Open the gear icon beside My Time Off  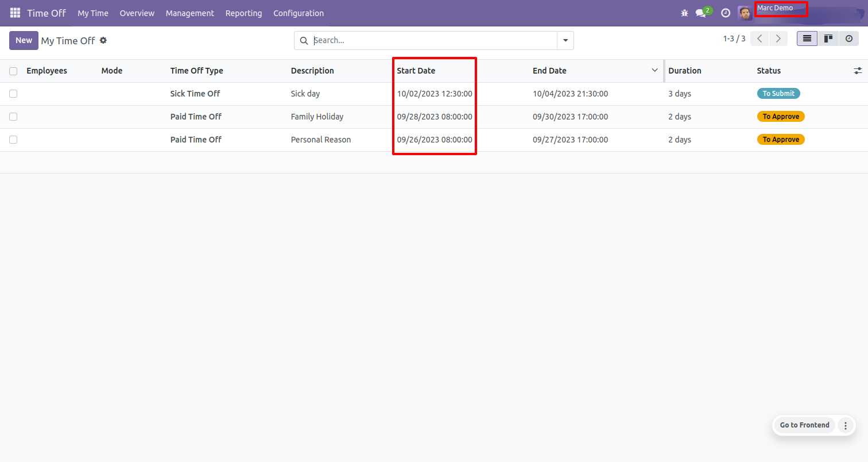[103, 40]
